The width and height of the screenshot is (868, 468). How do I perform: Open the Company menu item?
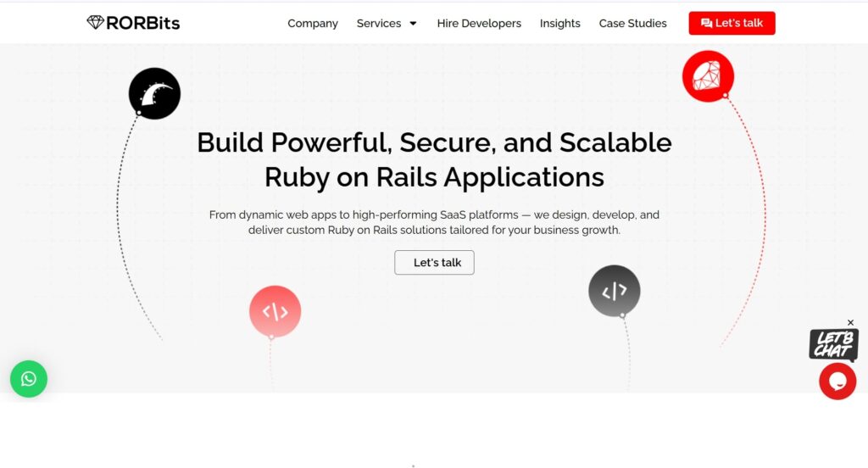(x=313, y=24)
